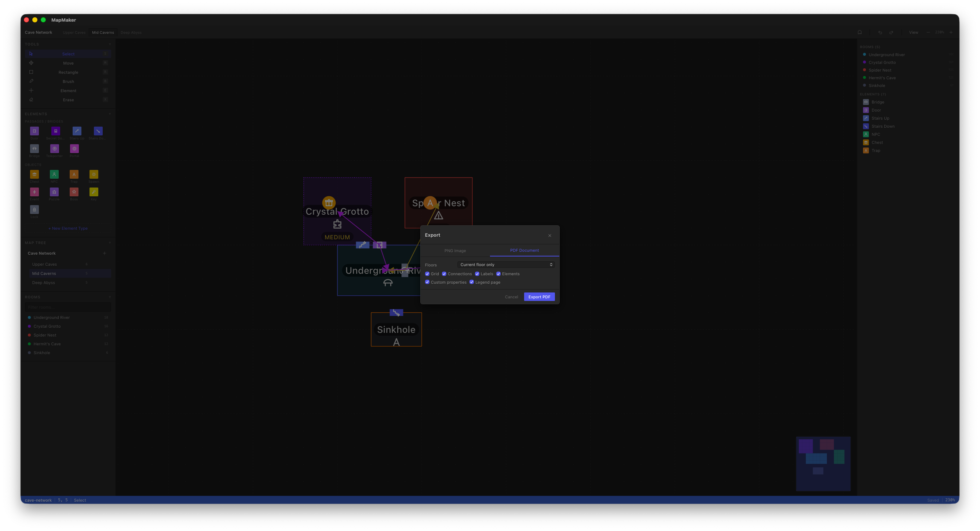Viewport: 980px width, 531px height.
Task: Pick the Brush tool
Action: [x=68, y=81]
